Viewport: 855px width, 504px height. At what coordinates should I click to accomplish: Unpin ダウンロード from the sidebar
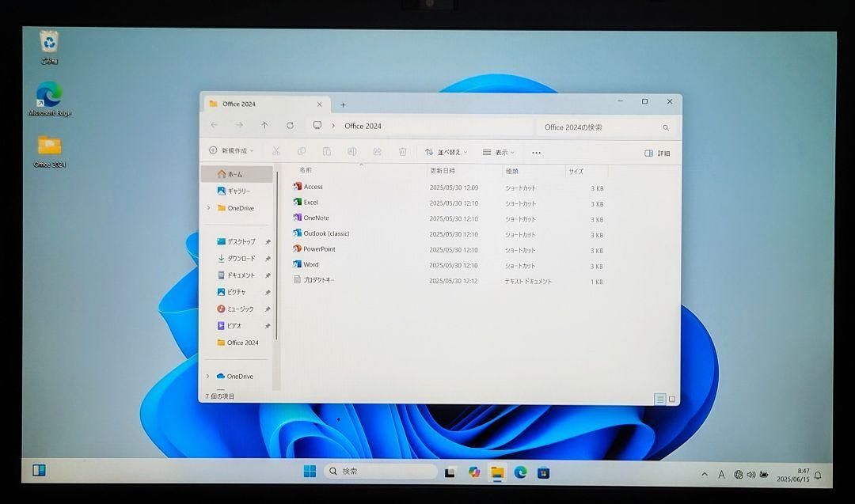tap(268, 258)
